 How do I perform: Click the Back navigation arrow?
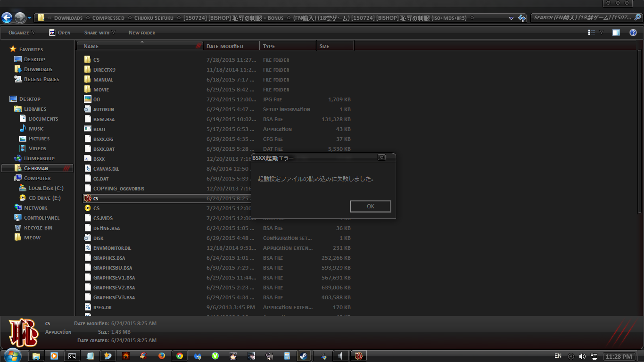coord(7,18)
